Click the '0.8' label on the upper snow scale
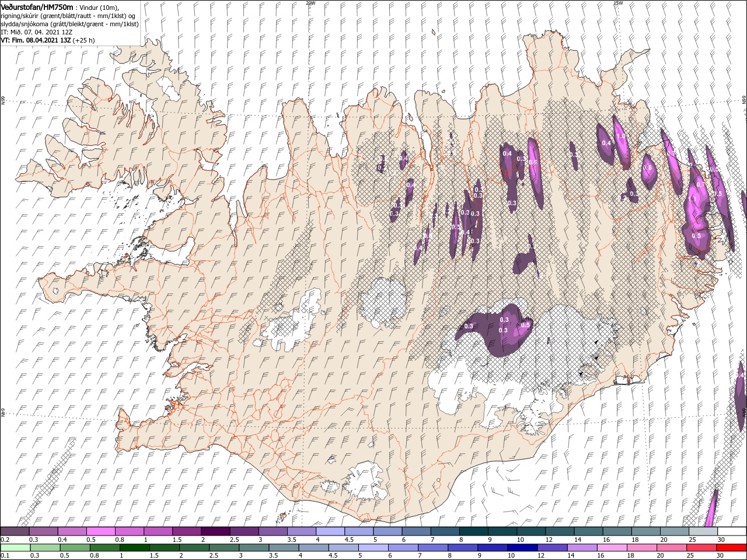This screenshot has width=747, height=560. click(119, 540)
